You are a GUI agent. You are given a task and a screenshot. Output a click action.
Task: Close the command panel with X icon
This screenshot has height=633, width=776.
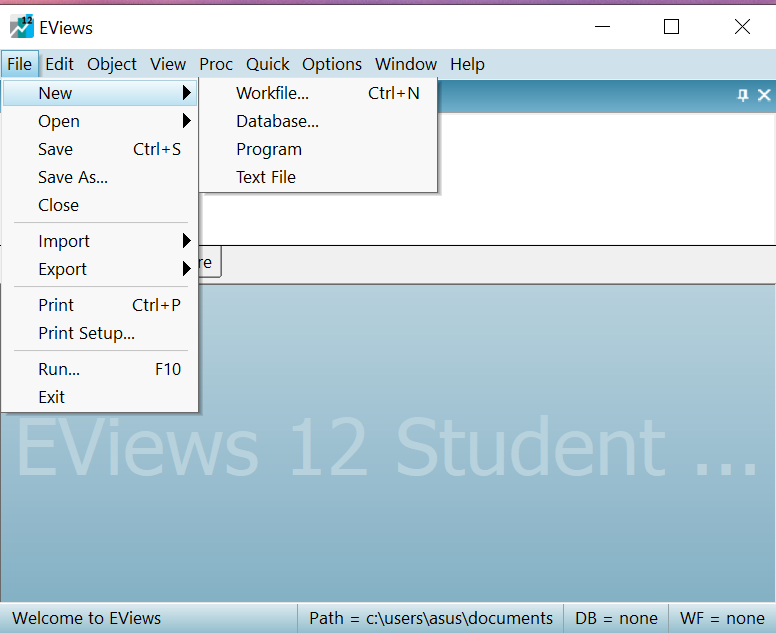point(764,95)
